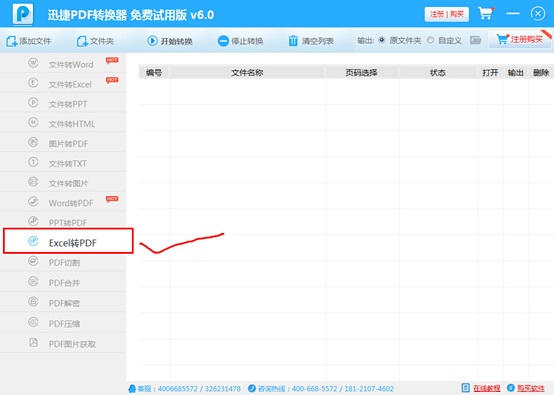The image size is (554, 395).
Task: Click the 清空列表 text label
Action: pyautogui.click(x=318, y=41)
